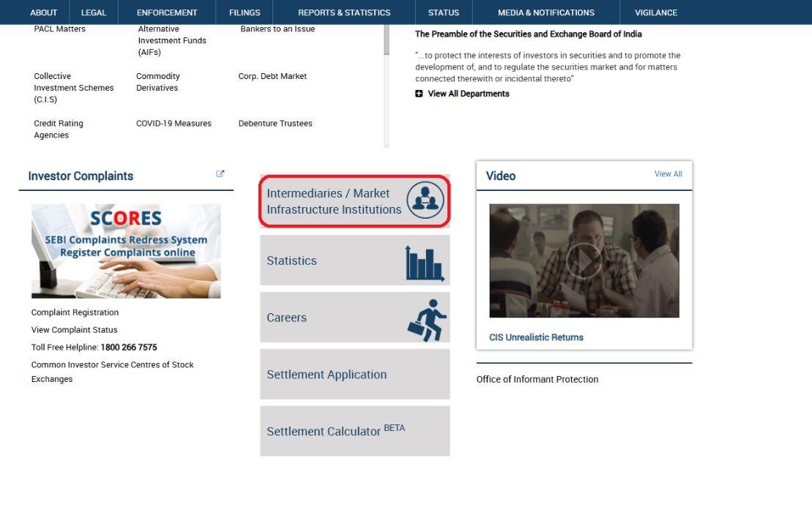Expand View All Departments

point(468,94)
